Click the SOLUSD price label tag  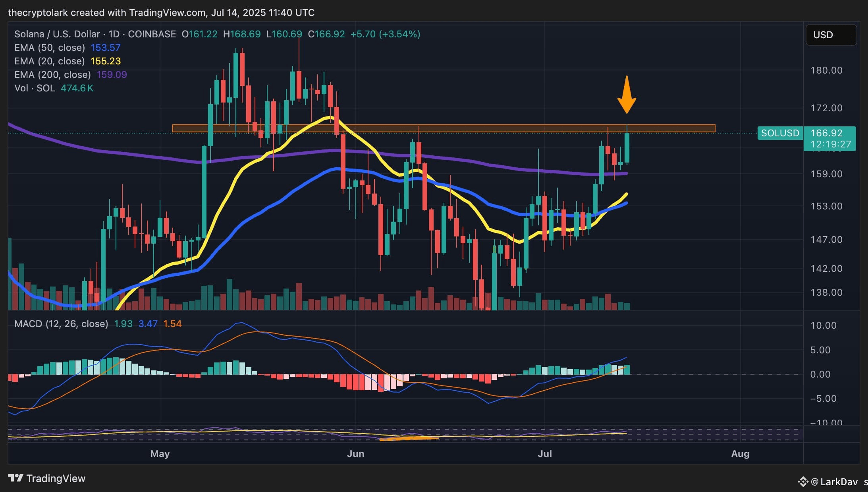click(x=780, y=133)
